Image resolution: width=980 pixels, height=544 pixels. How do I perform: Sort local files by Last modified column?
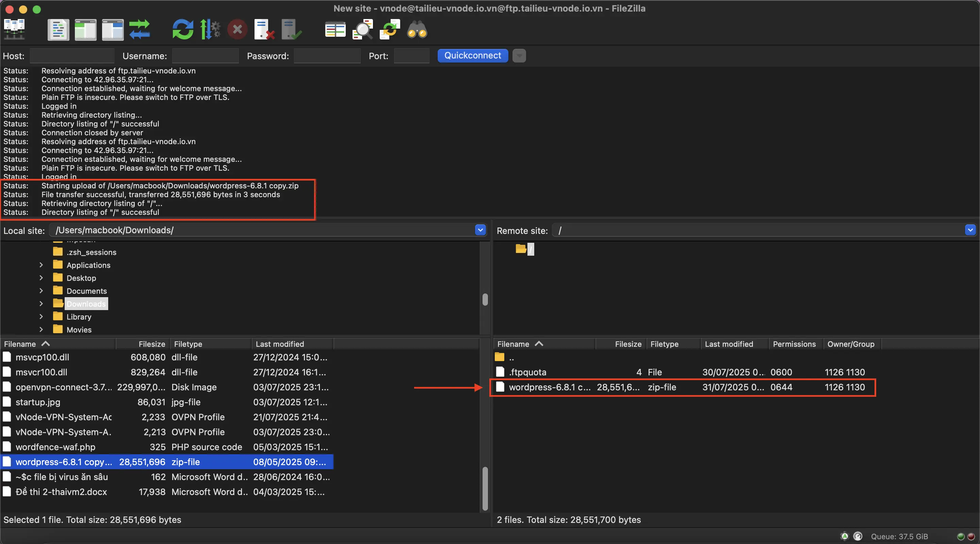coord(293,344)
